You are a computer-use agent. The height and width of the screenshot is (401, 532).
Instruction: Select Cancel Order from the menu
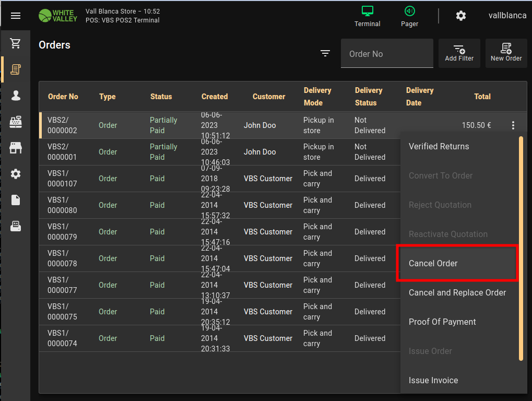tap(433, 263)
